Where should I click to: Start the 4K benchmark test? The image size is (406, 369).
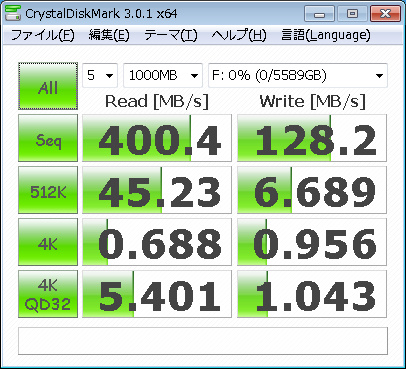48,242
